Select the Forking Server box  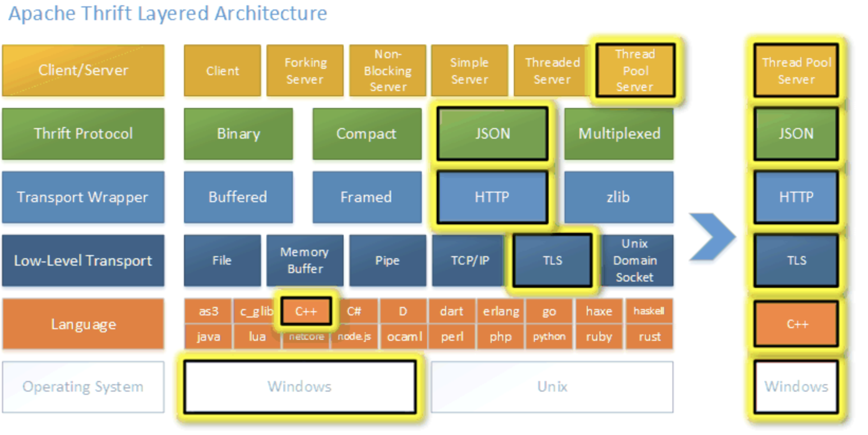click(x=305, y=70)
